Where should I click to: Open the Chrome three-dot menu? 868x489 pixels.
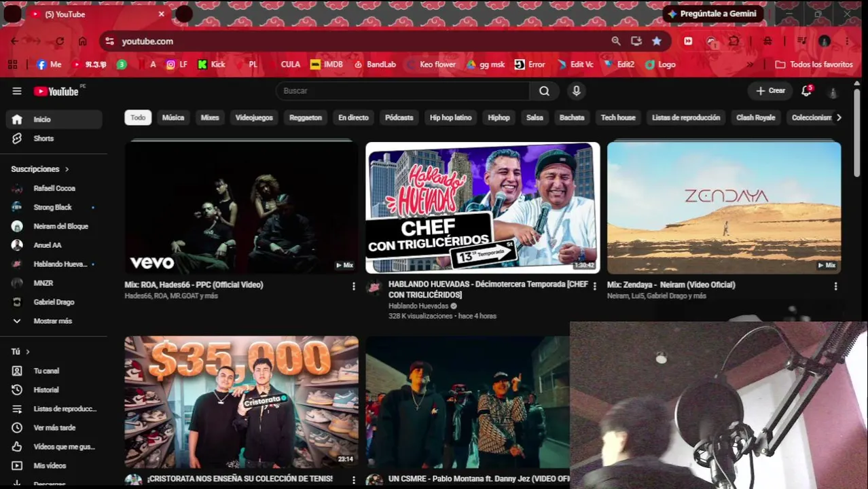pos(847,41)
